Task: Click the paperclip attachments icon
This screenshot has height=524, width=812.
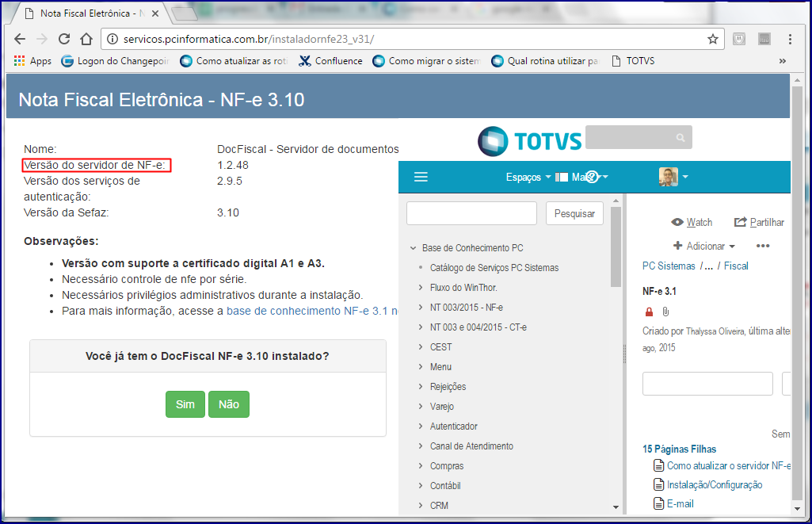Action: (666, 312)
